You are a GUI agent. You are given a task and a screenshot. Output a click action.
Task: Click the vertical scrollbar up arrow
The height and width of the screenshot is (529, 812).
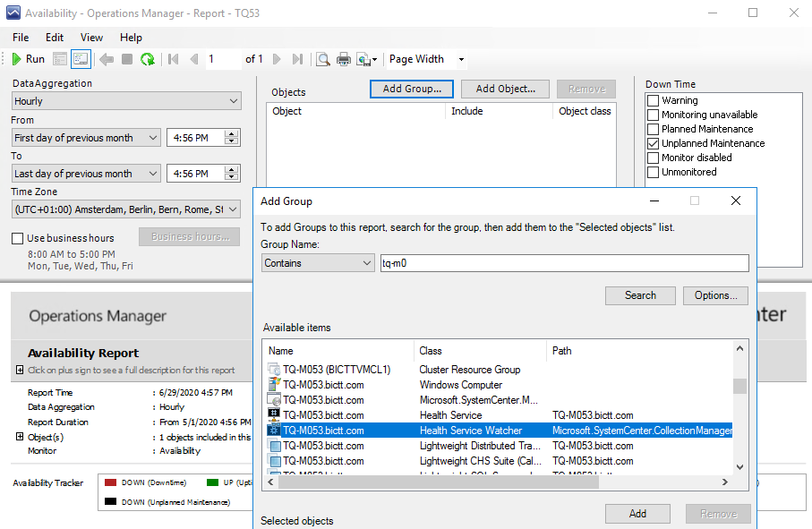(740, 348)
